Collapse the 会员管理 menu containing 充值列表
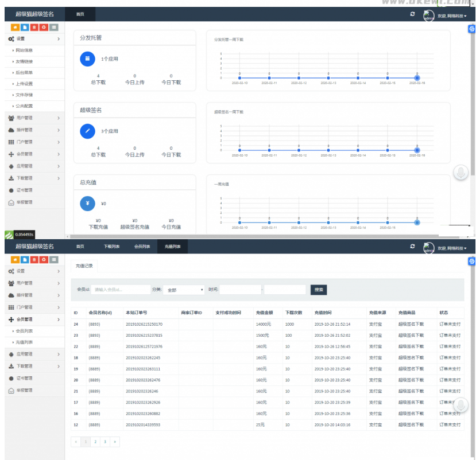This screenshot has width=476, height=460. click(34, 319)
